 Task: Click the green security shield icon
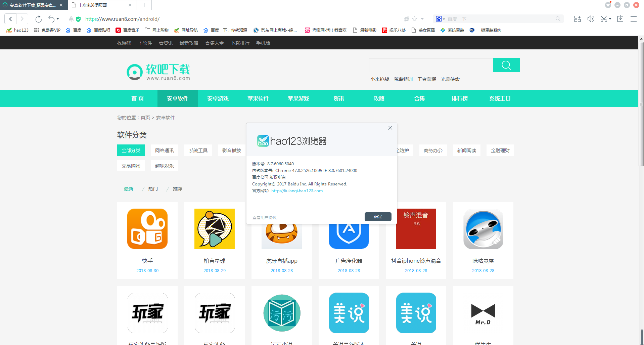click(78, 19)
